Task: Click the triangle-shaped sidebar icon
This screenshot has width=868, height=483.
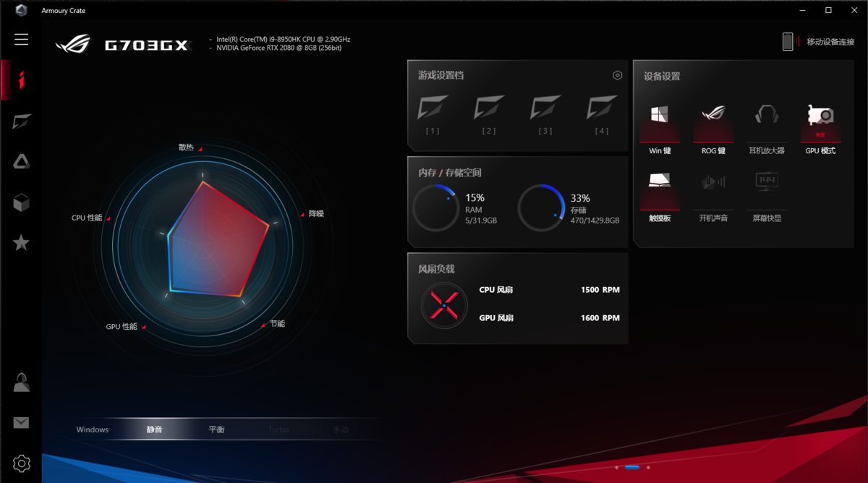Action: [22, 162]
